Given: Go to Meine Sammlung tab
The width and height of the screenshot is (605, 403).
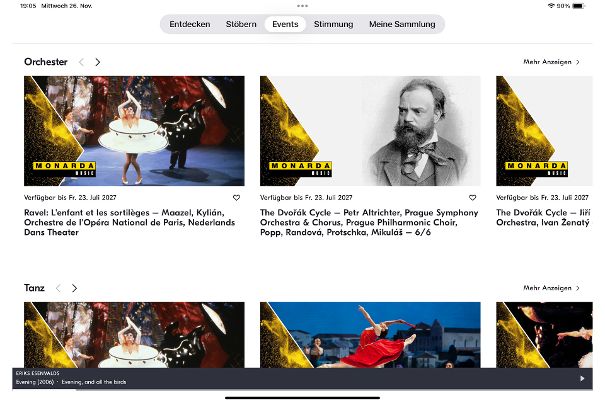Looking at the screenshot, I should [x=402, y=24].
